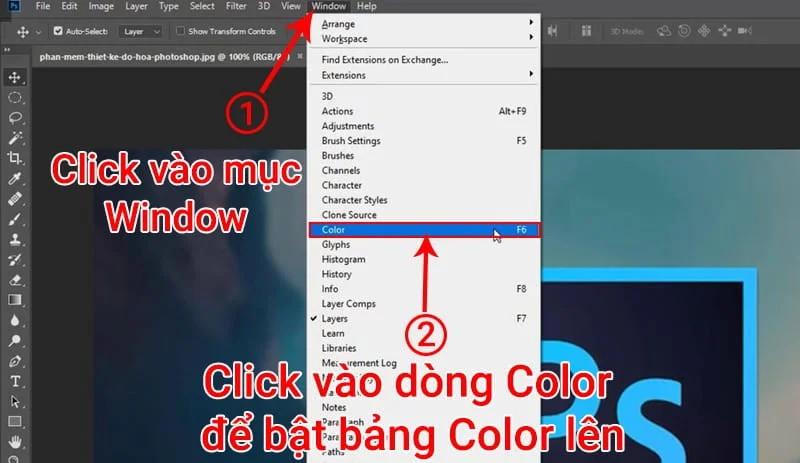Image resolution: width=800 pixels, height=463 pixels.
Task: Expand the Extensions submenu
Action: [x=424, y=75]
